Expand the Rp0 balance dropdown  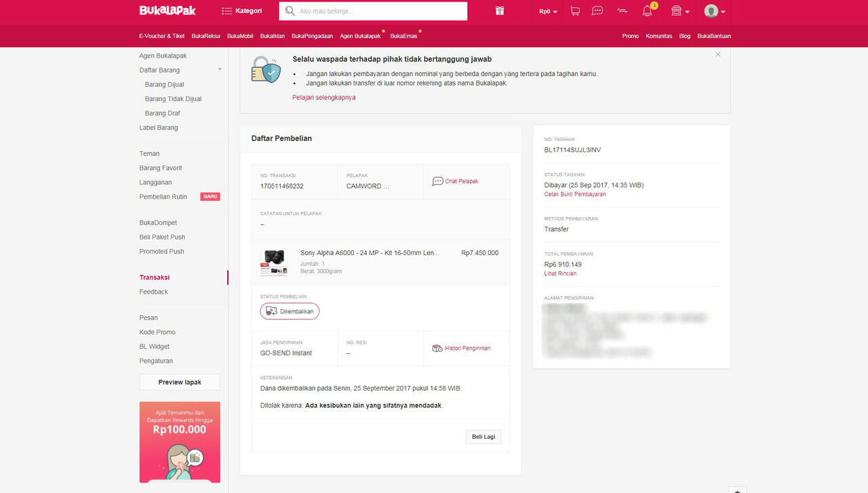tap(549, 12)
